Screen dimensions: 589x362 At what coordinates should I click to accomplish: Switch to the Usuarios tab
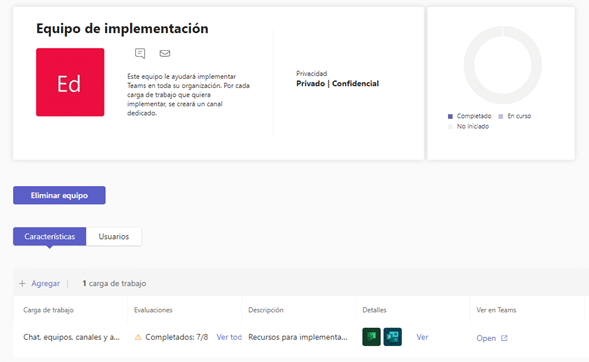tap(114, 237)
